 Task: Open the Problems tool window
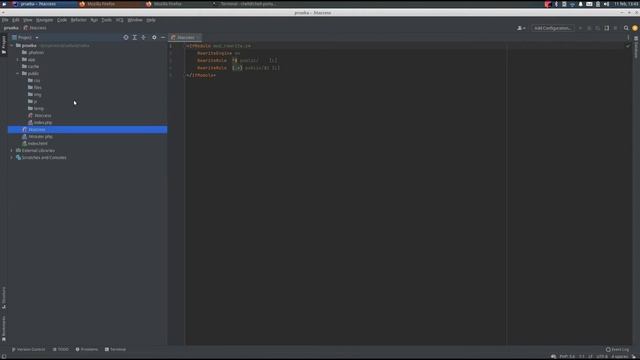click(x=87, y=350)
